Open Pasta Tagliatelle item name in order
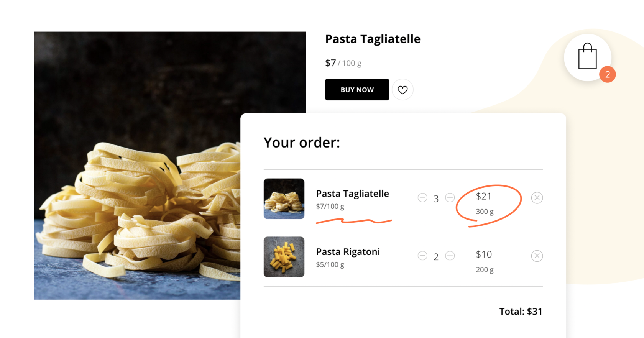644x338 pixels. pyautogui.click(x=352, y=194)
